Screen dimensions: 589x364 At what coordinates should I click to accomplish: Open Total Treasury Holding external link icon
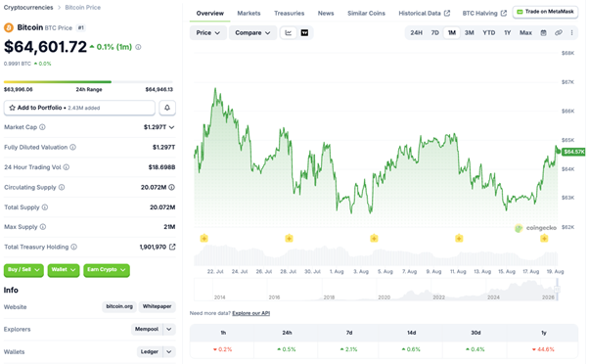coord(172,247)
